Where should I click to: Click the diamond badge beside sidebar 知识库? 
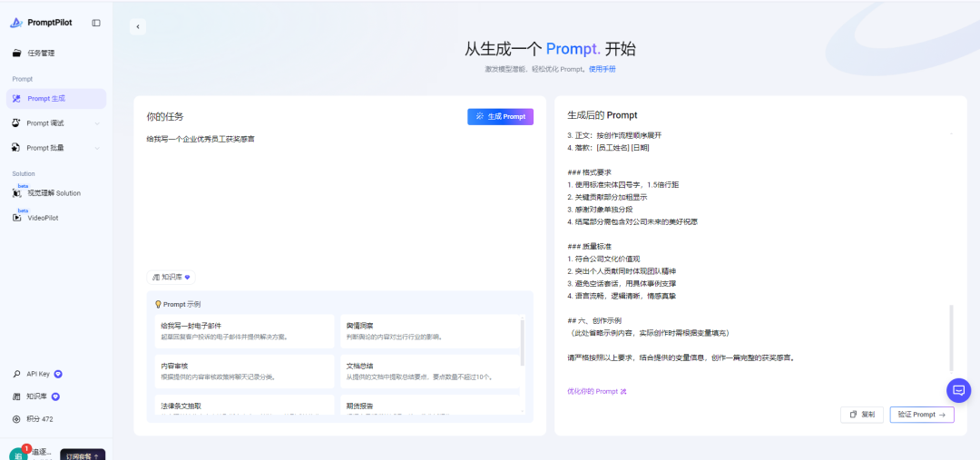pyautogui.click(x=55, y=396)
